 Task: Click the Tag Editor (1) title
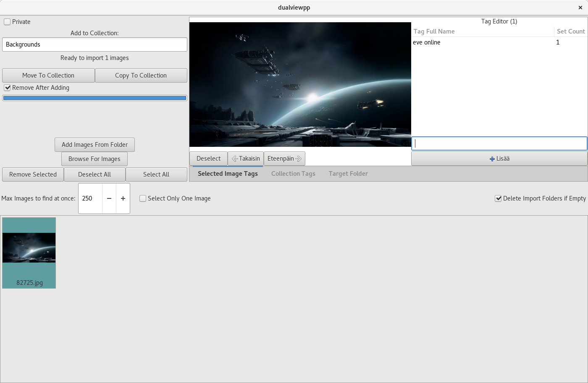(499, 21)
